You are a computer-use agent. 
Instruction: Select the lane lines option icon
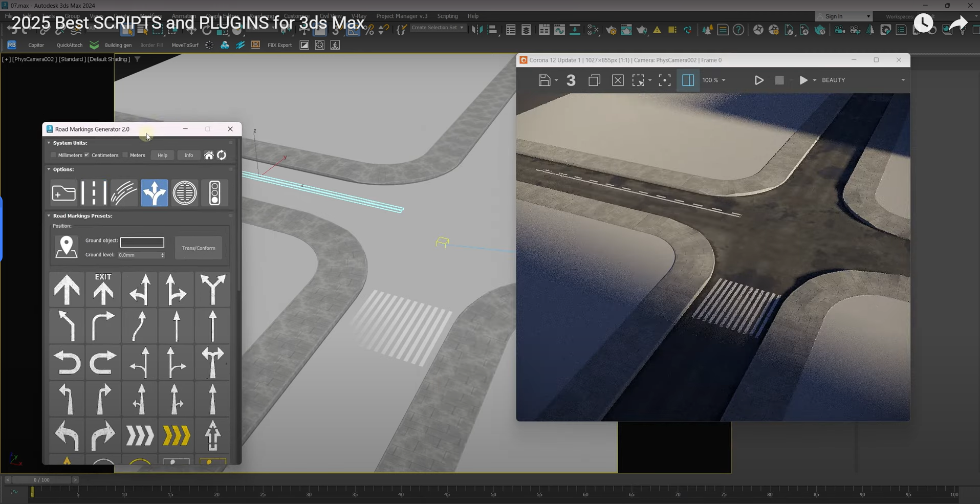[94, 193]
